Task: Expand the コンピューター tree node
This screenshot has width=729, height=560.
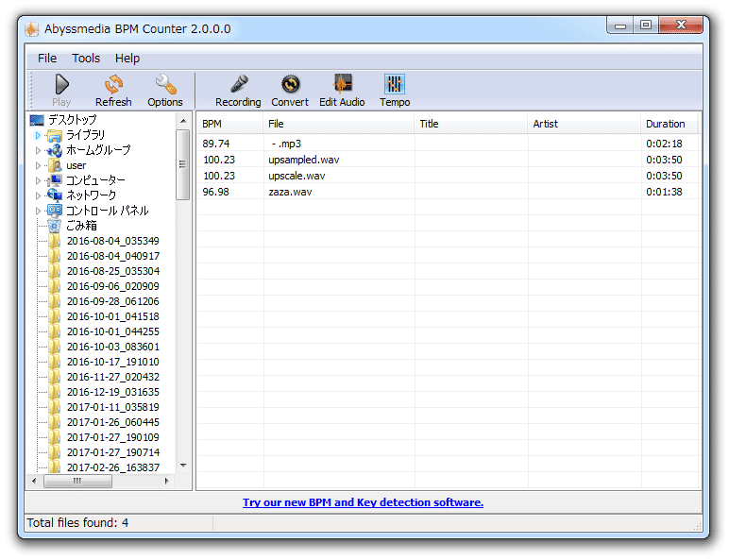Action: (x=38, y=180)
